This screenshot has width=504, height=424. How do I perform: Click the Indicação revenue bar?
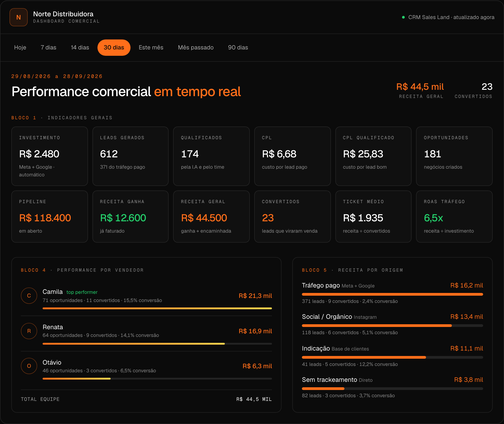pos(393,357)
